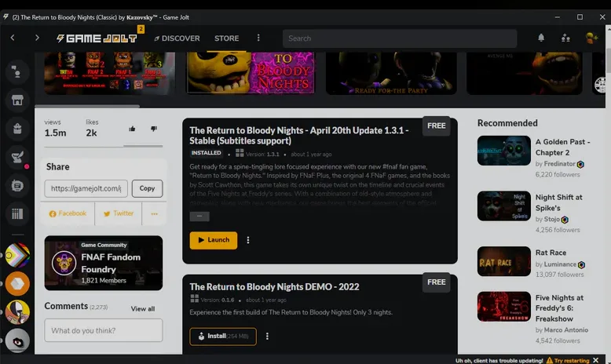Open Fredinator's profile
The width and height of the screenshot is (611, 364).
coord(560,164)
